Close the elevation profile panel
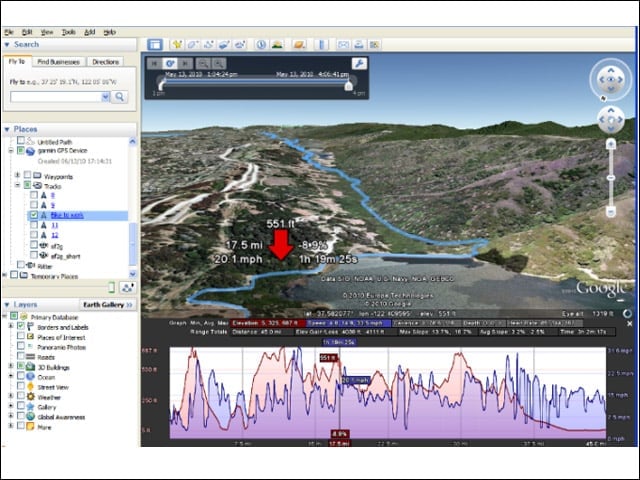The height and width of the screenshot is (480, 640). point(630,324)
